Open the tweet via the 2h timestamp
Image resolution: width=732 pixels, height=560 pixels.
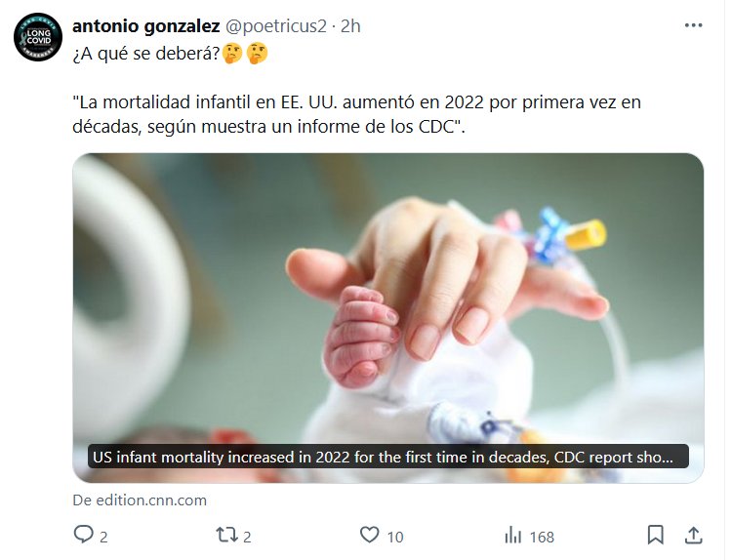(350, 26)
